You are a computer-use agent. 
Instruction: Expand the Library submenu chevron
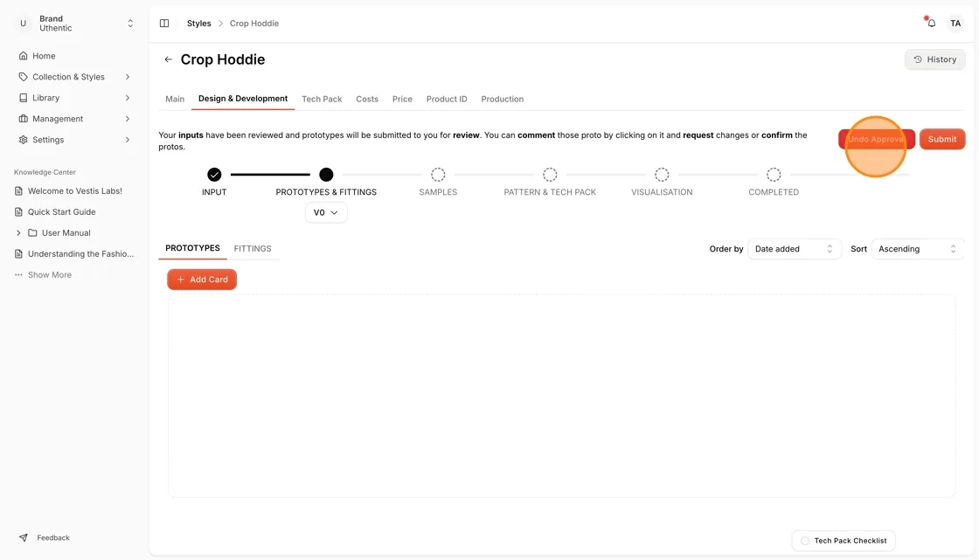coord(128,97)
